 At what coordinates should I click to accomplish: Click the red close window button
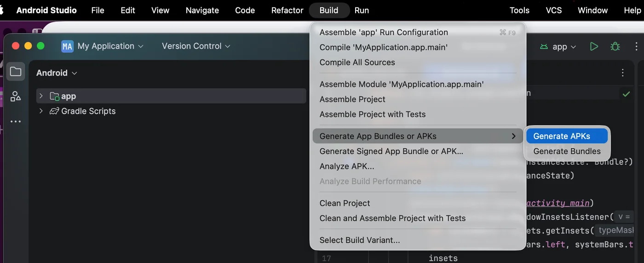point(16,46)
